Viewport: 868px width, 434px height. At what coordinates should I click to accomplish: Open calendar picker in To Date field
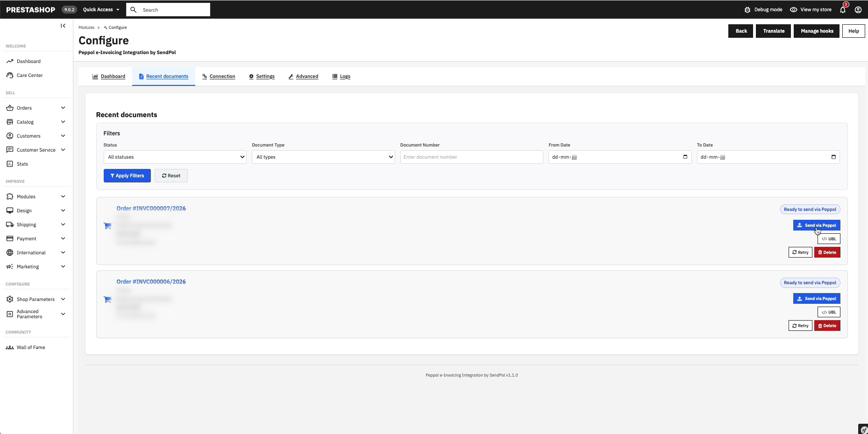(x=834, y=157)
